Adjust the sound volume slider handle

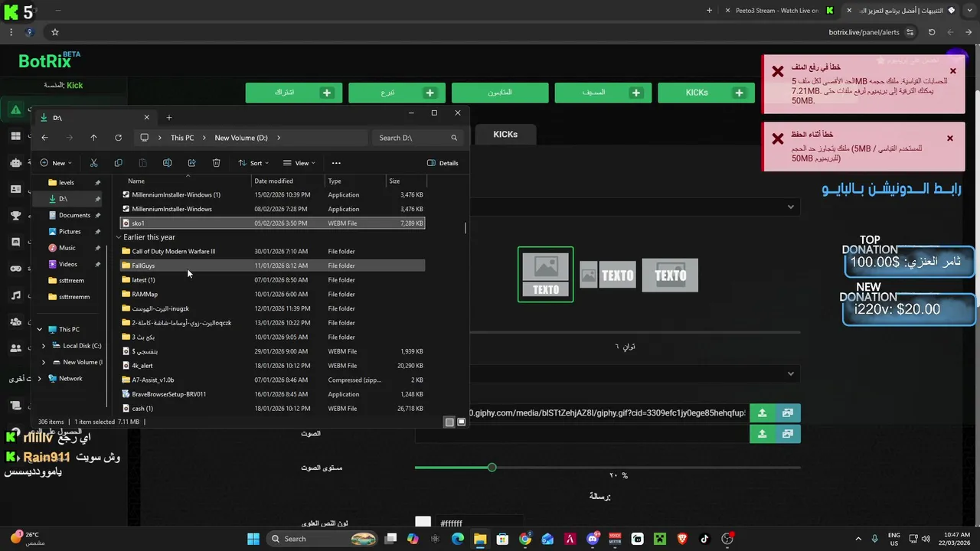(x=492, y=467)
